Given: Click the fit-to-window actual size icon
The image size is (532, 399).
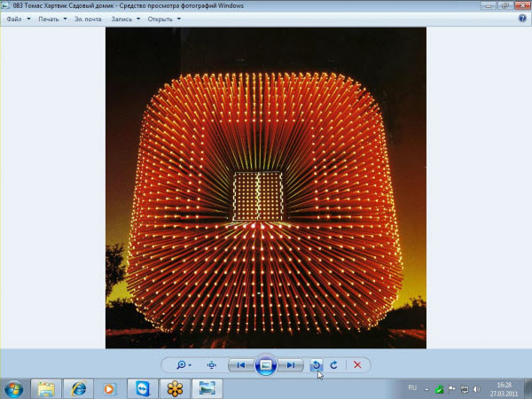Looking at the screenshot, I should (x=212, y=364).
